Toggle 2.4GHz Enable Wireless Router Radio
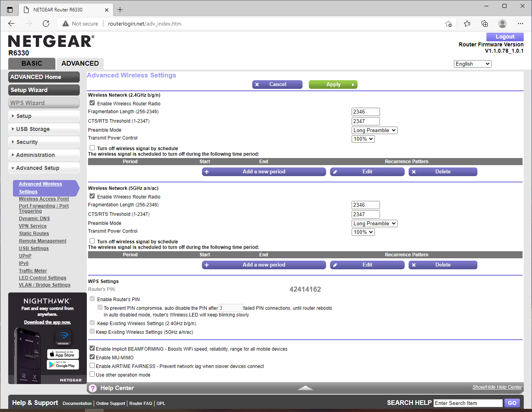 click(x=92, y=103)
